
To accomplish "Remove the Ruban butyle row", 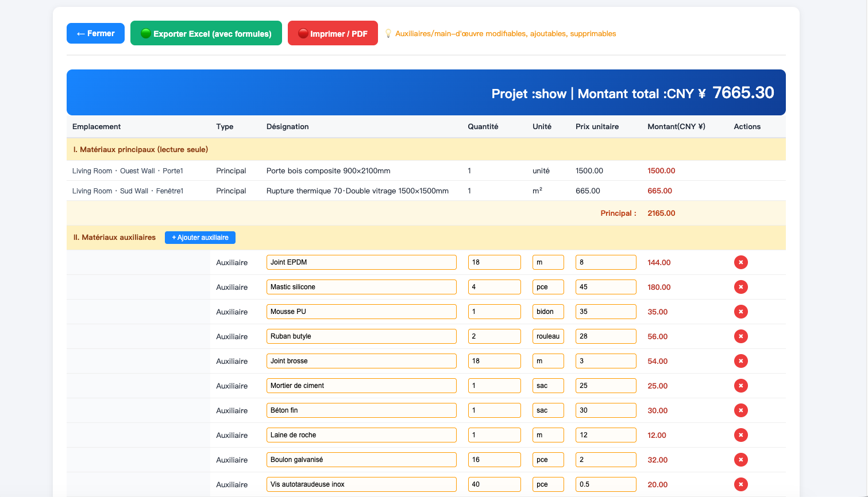I will [740, 336].
